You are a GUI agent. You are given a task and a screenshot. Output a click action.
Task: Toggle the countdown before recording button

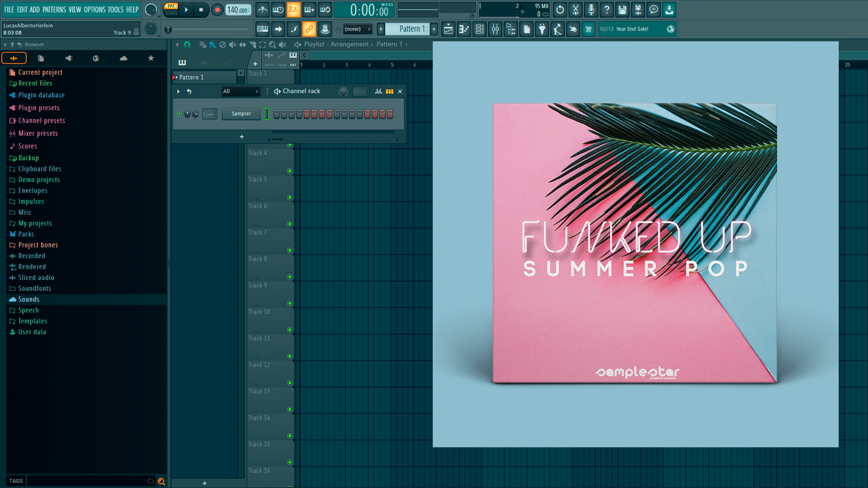coord(294,10)
